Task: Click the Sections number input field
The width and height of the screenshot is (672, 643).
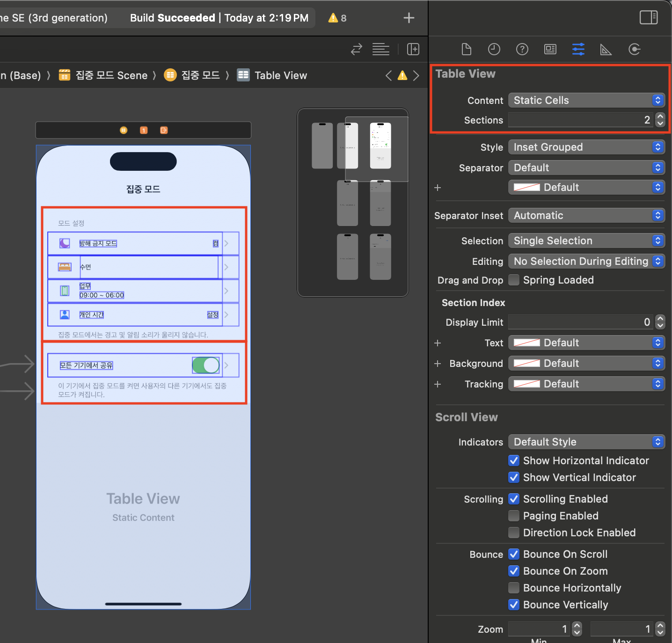Action: (x=581, y=120)
